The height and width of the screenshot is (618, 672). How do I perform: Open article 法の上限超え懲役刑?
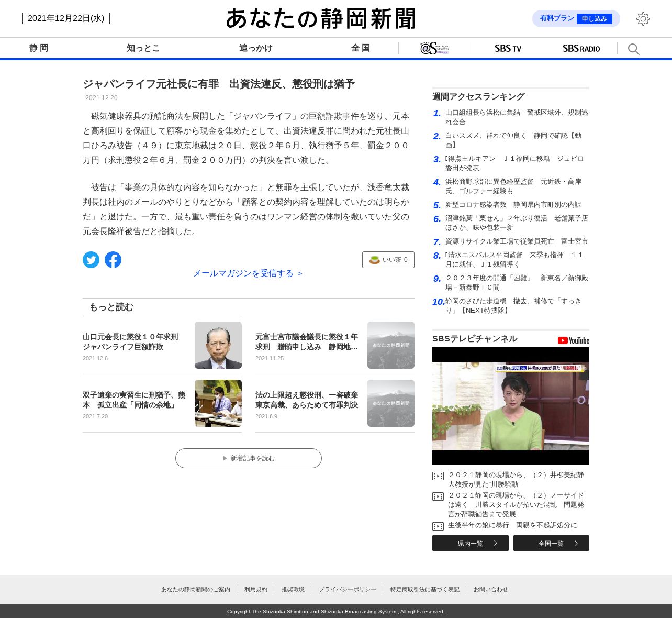pyautogui.click(x=307, y=400)
